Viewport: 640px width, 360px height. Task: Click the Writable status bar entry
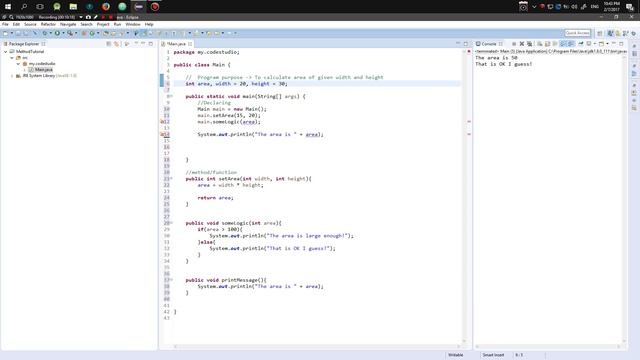[x=456, y=355]
